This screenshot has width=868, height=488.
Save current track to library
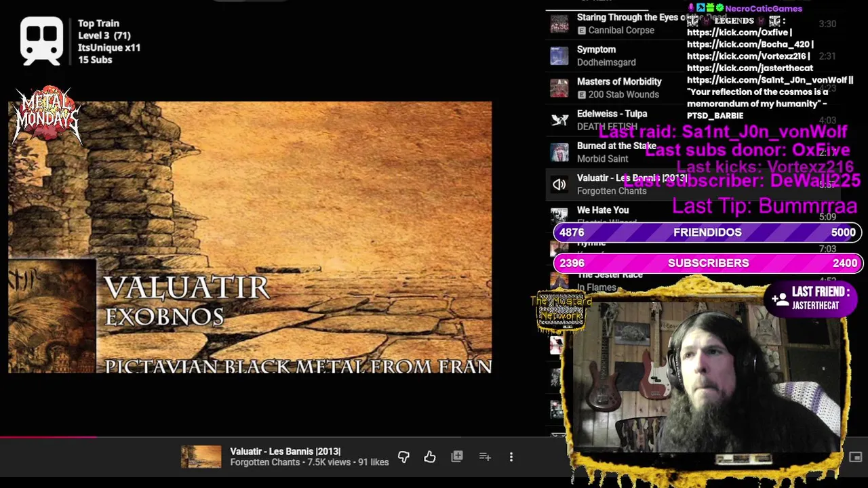point(457,457)
